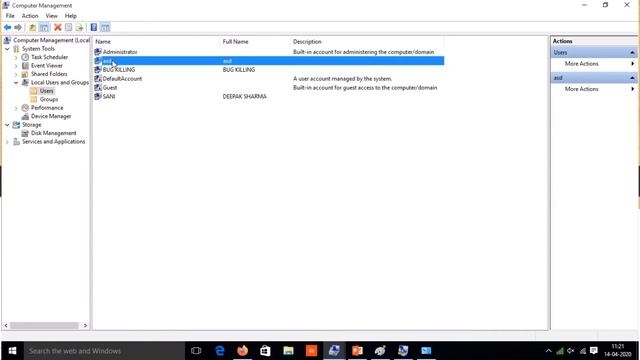Image resolution: width=640 pixels, height=360 pixels.
Task: Open the Help menu
Action: click(71, 16)
